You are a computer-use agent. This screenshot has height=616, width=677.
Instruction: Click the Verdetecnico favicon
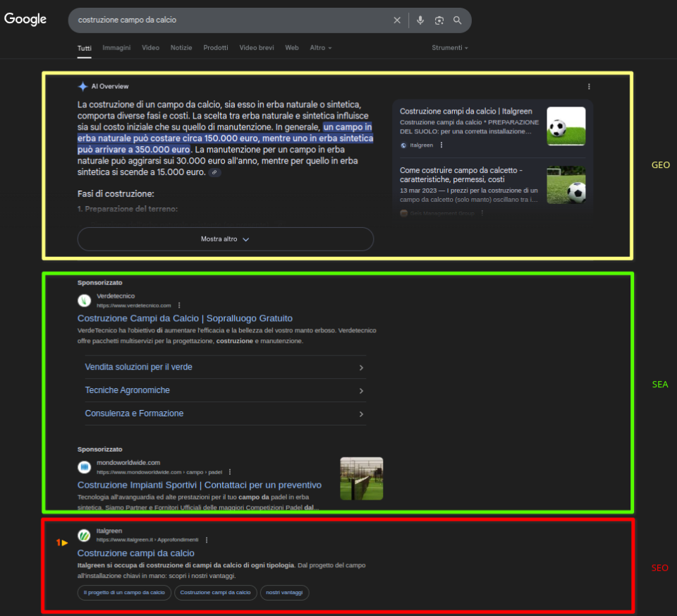pyautogui.click(x=84, y=300)
